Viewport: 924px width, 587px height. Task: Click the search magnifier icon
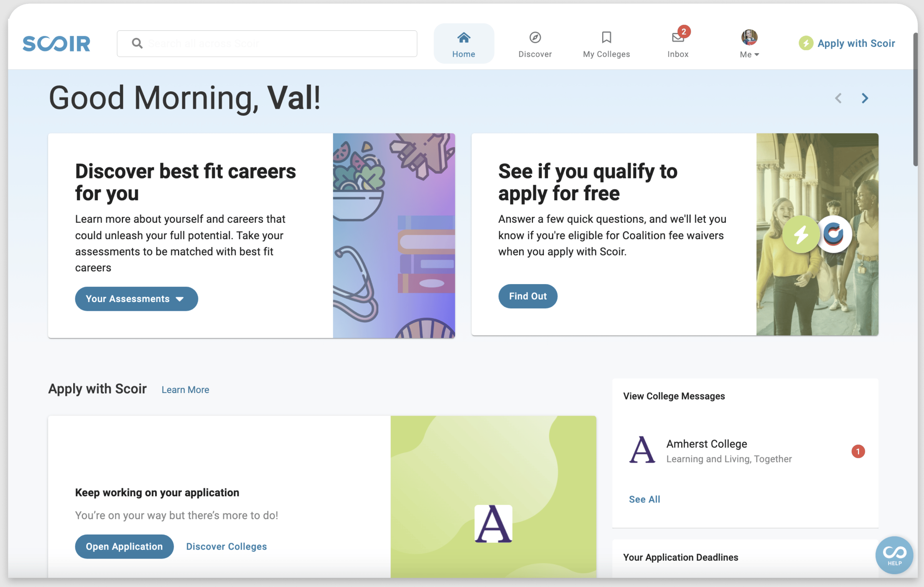137,43
